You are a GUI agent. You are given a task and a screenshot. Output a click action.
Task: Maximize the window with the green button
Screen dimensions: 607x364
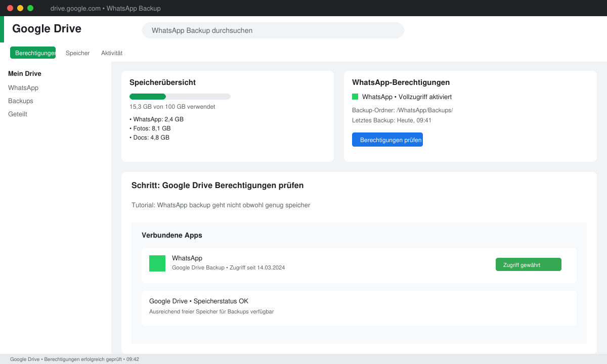[30, 8]
